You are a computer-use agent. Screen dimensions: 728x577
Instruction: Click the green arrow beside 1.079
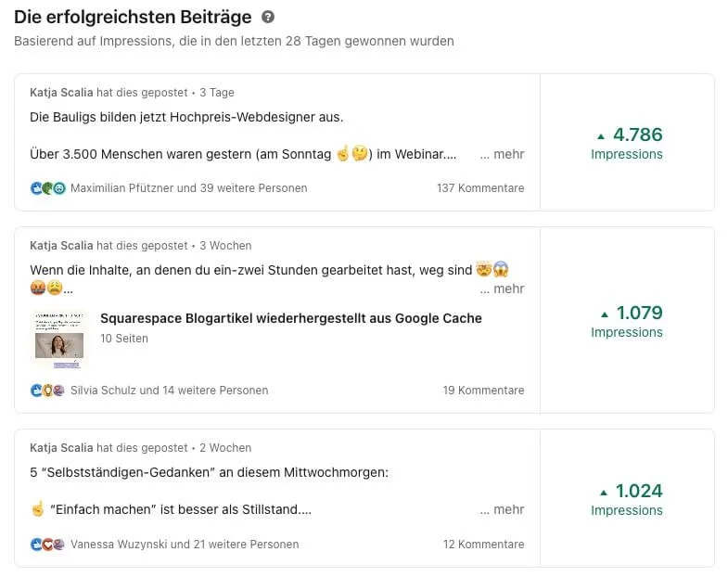(x=605, y=314)
